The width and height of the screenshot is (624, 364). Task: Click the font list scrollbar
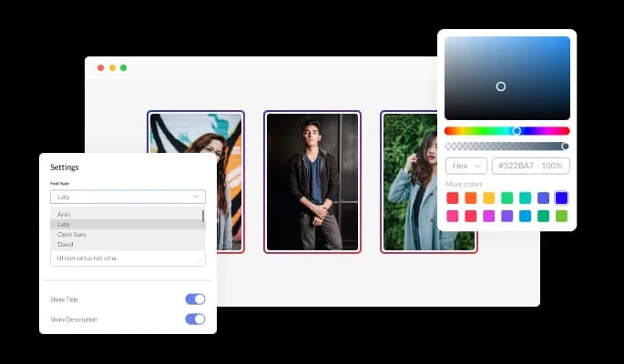tap(202, 217)
